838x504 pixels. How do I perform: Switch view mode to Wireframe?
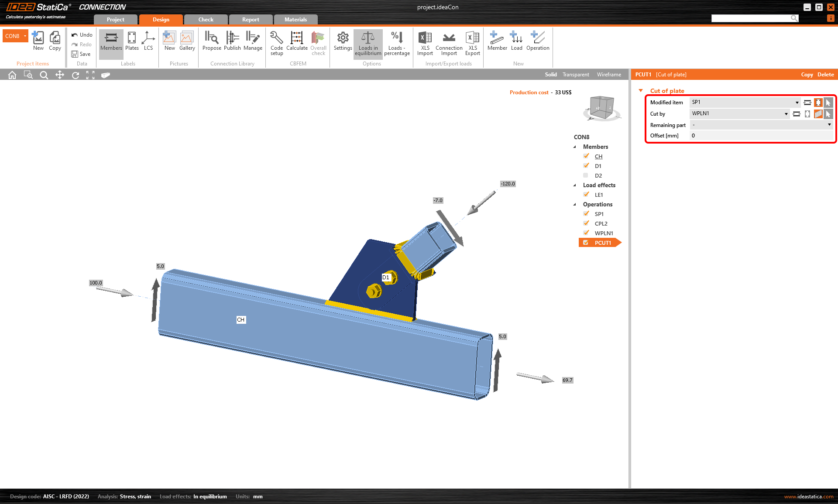pyautogui.click(x=608, y=75)
